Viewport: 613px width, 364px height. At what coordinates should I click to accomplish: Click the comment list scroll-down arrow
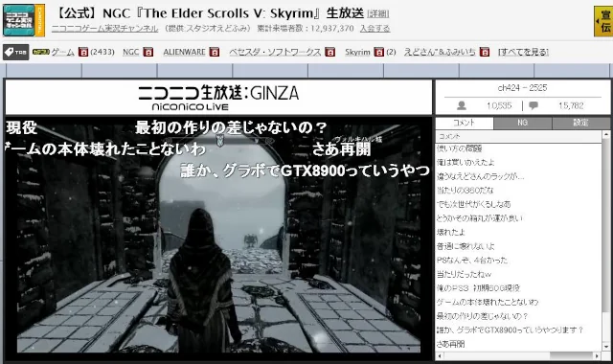click(x=606, y=347)
